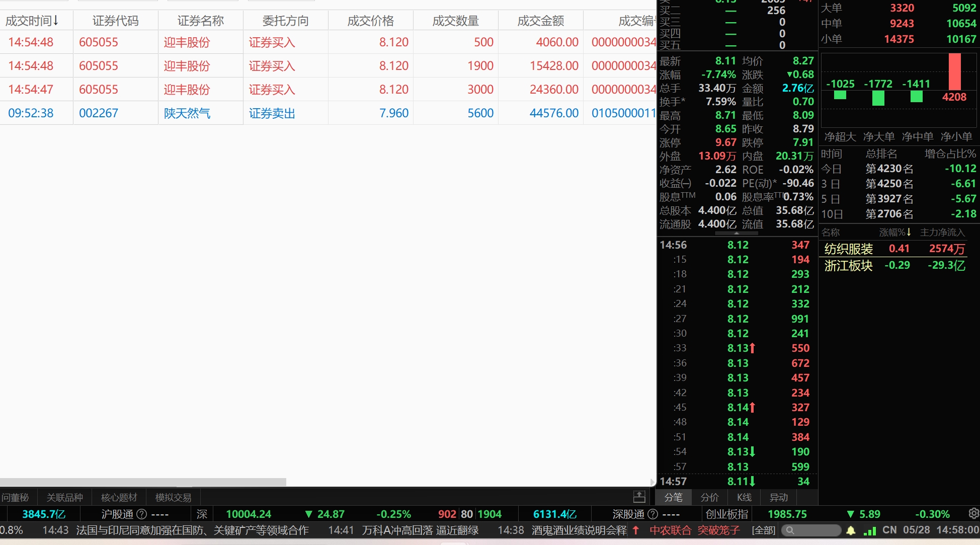Click code 002267 in the trade table

99,113
